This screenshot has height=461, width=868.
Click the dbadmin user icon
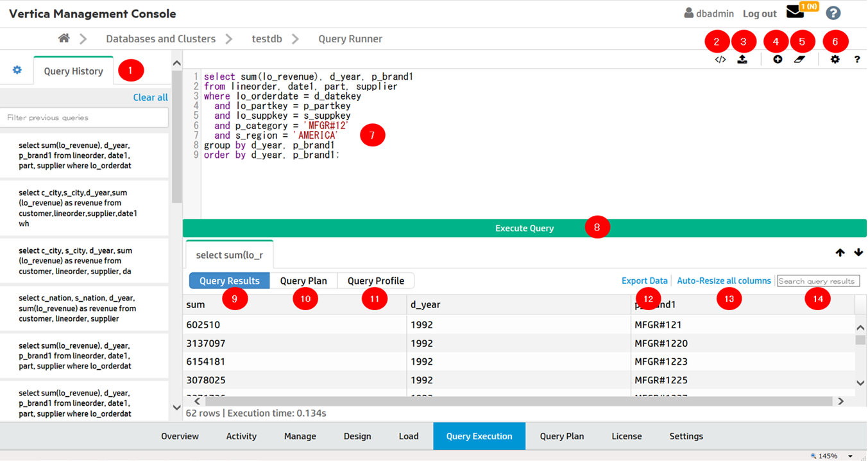pyautogui.click(x=689, y=13)
